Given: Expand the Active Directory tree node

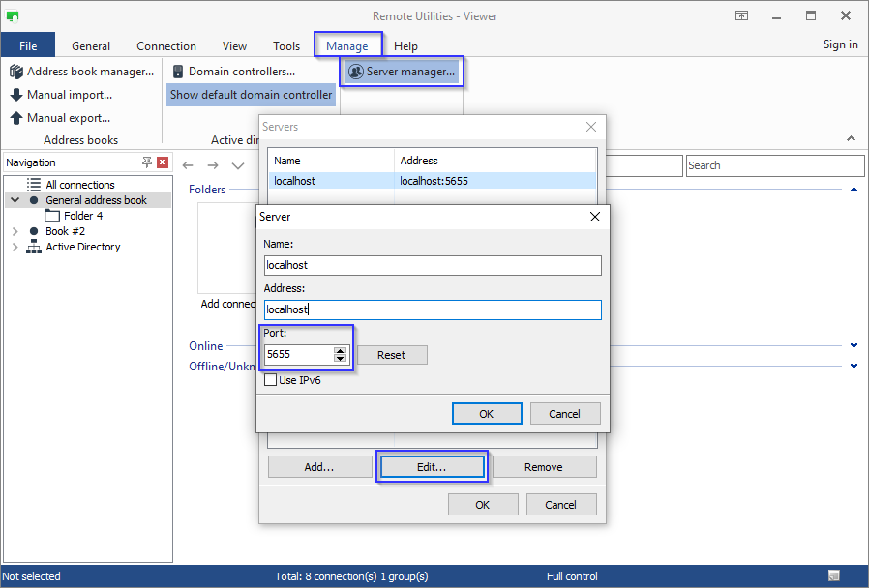Looking at the screenshot, I should pyautogui.click(x=15, y=247).
